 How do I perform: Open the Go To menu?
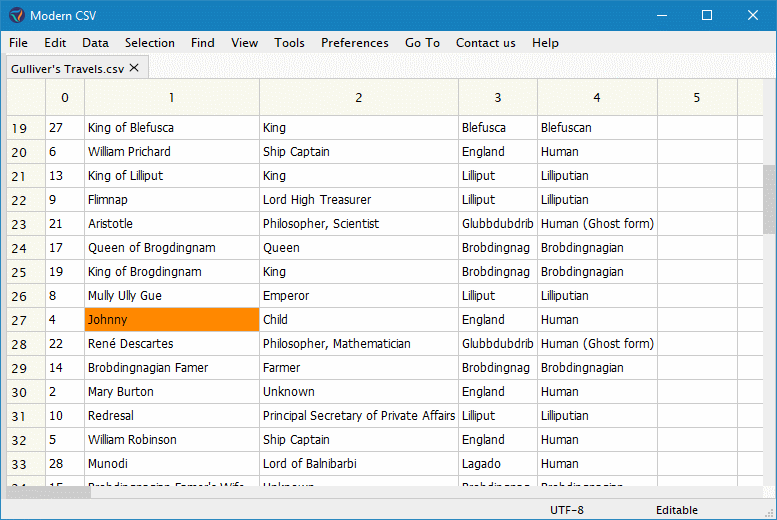point(422,43)
